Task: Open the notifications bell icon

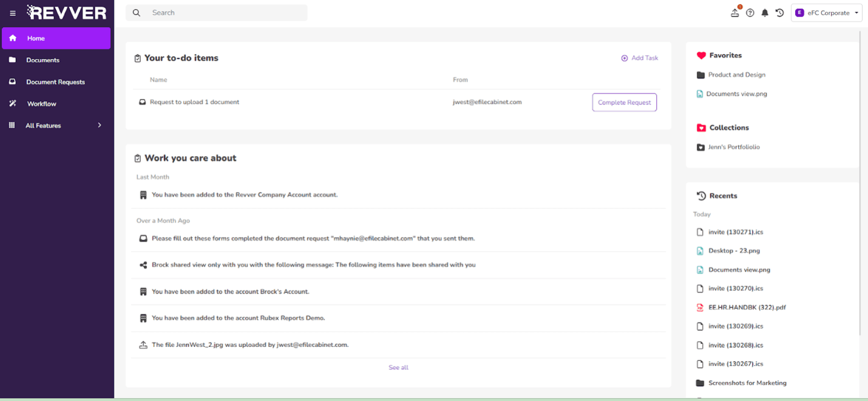Action: [765, 12]
